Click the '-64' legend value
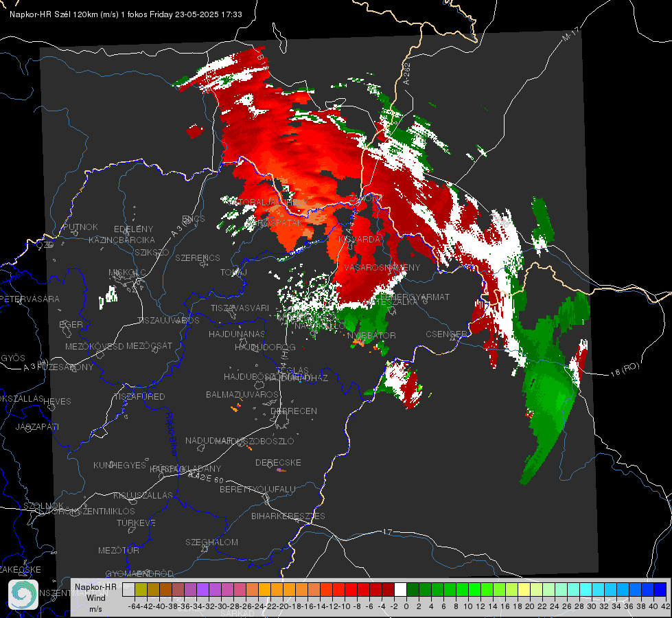Screen dimensions: 672x618 pos(134,606)
